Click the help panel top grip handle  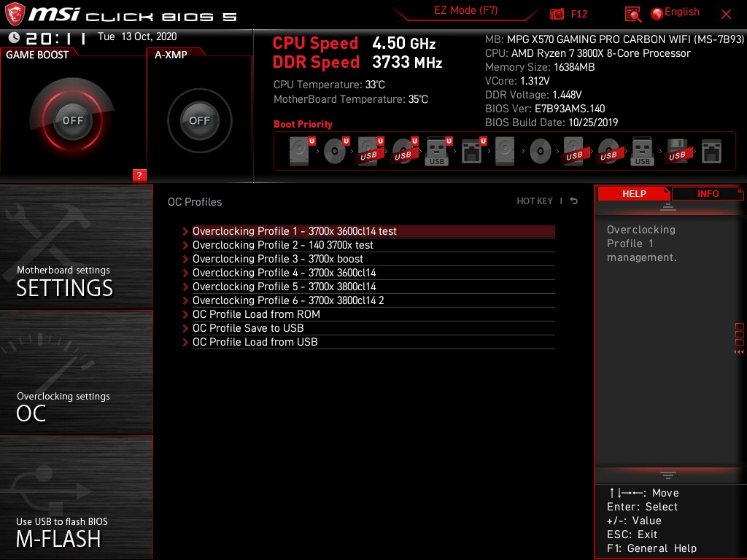click(x=668, y=206)
